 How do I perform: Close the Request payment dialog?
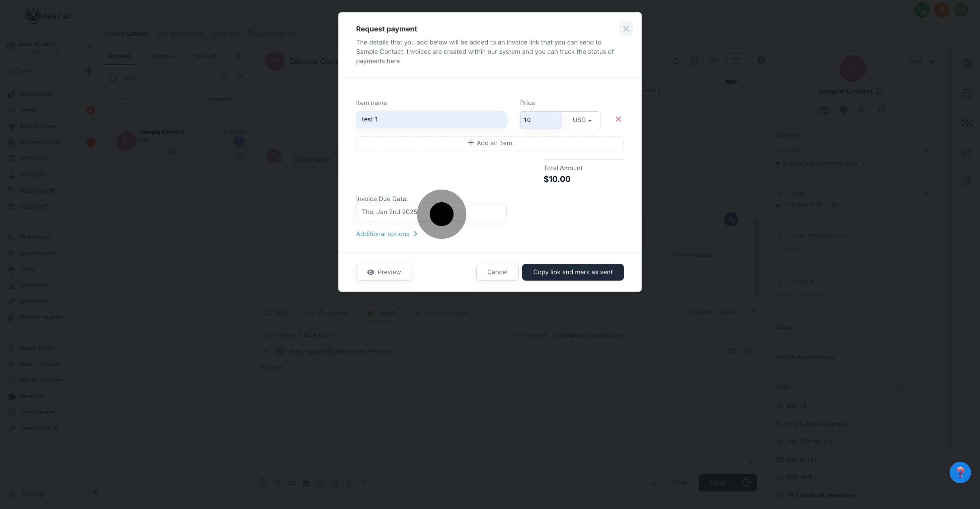(626, 29)
